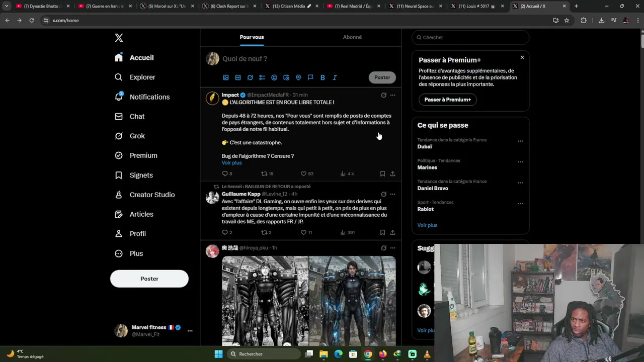Share the Guillaume Kapp post

pyautogui.click(x=393, y=232)
